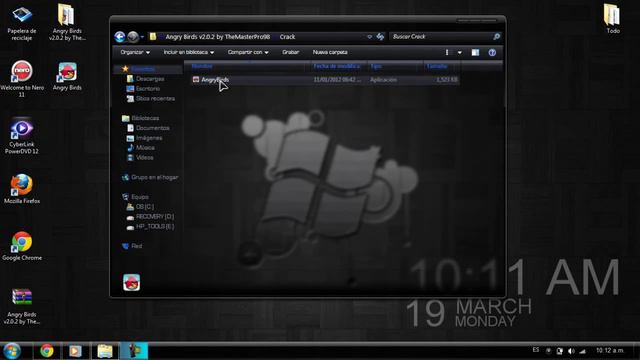This screenshot has width=640, height=360.
Task: Click the Grabar toolbar button
Action: [291, 52]
